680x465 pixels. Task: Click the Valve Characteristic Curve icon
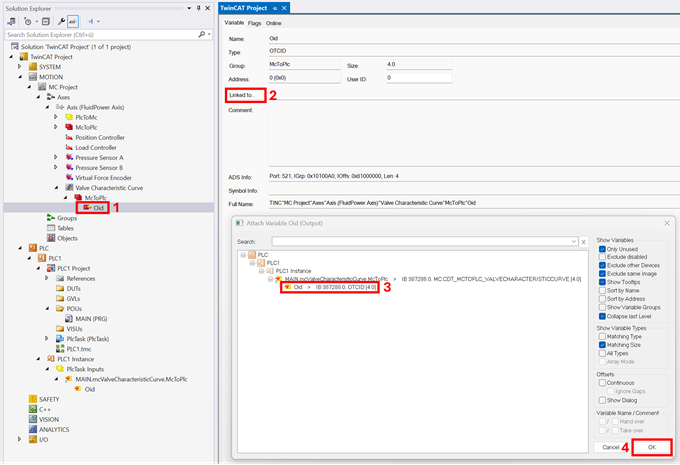(69, 187)
